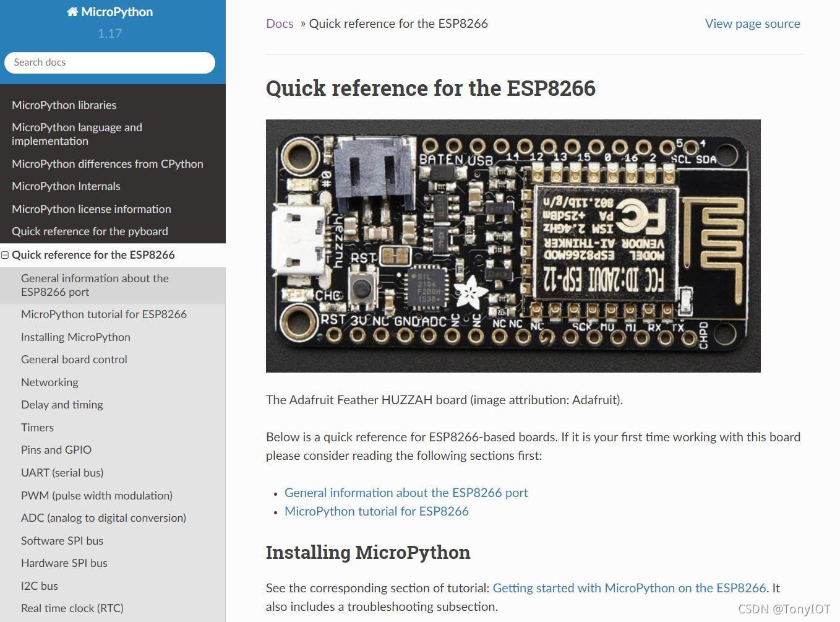Open body link MicroPython tutorial for ESP8266

377,511
